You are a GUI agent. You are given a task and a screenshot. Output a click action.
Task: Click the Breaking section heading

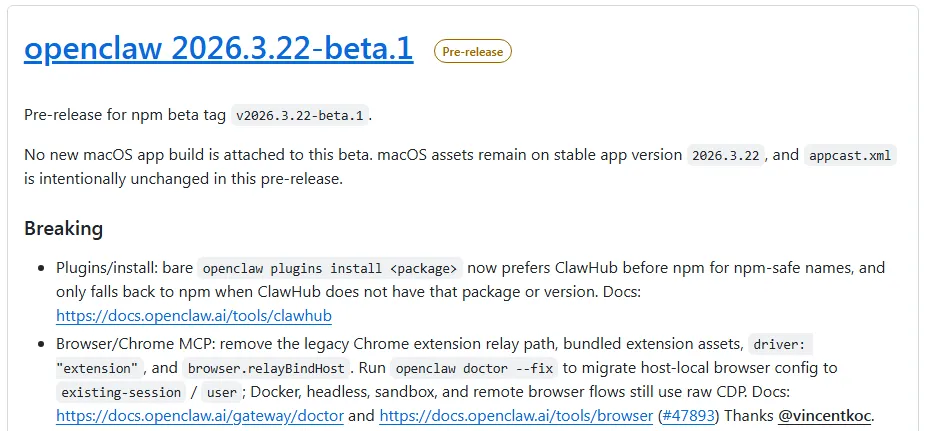pyautogui.click(x=63, y=228)
